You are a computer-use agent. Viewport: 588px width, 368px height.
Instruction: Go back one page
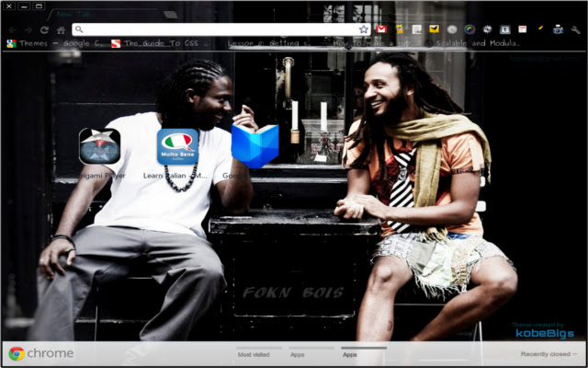(12, 29)
